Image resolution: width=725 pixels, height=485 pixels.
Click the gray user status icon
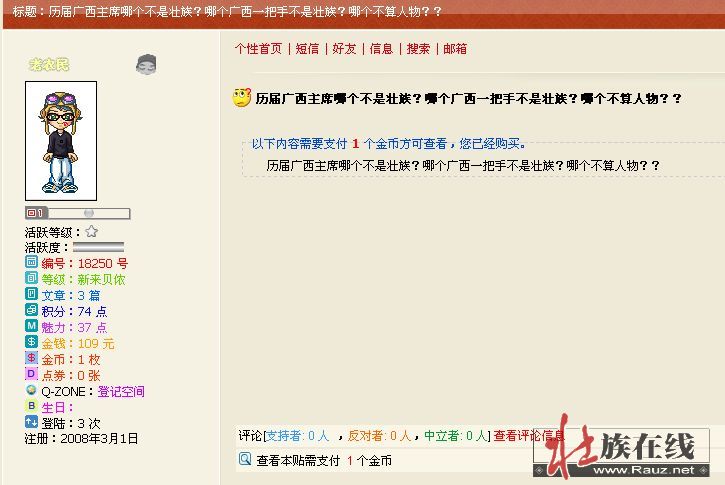tap(146, 64)
